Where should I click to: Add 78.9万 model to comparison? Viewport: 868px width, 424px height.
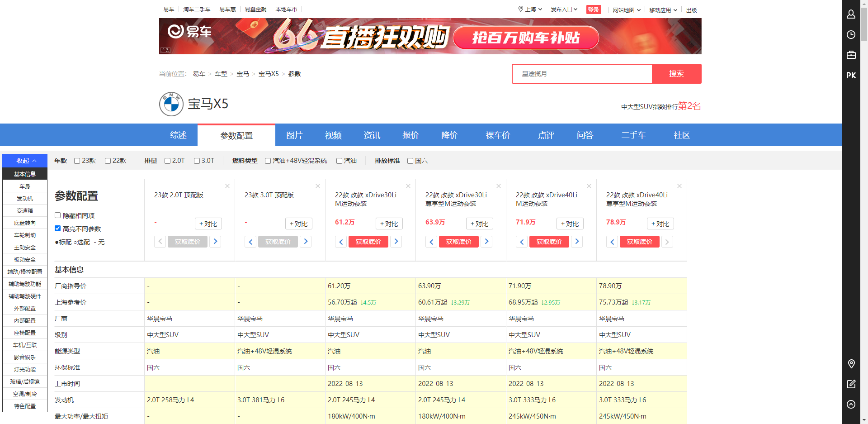660,224
